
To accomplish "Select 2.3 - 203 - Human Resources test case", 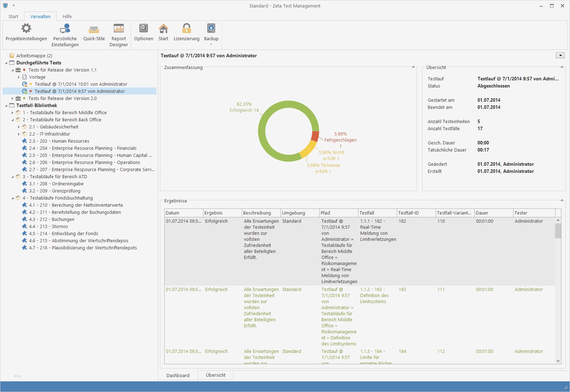I will point(59,141).
